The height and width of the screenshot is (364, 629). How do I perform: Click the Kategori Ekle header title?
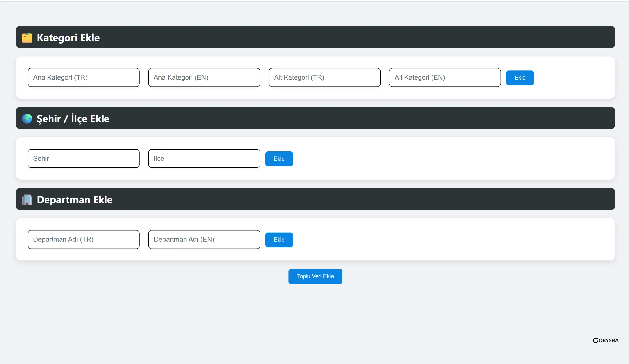click(x=68, y=37)
